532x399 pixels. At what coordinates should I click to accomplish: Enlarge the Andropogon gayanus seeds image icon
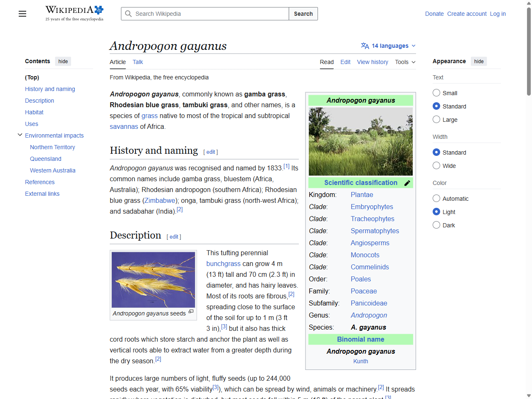(x=191, y=311)
